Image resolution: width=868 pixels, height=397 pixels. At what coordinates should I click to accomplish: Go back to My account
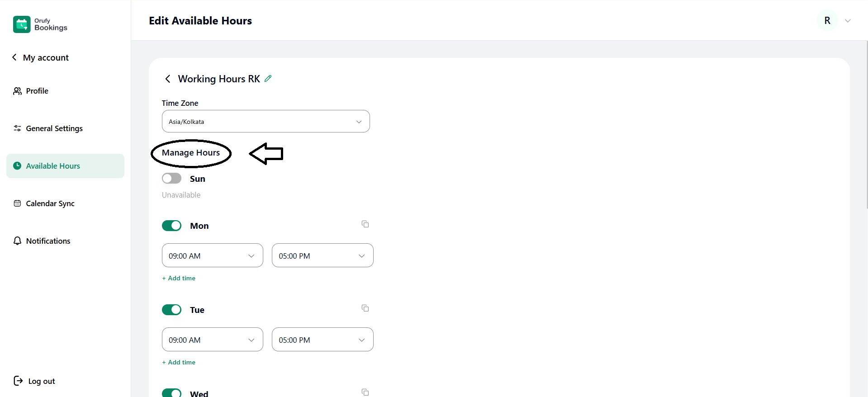pos(41,57)
